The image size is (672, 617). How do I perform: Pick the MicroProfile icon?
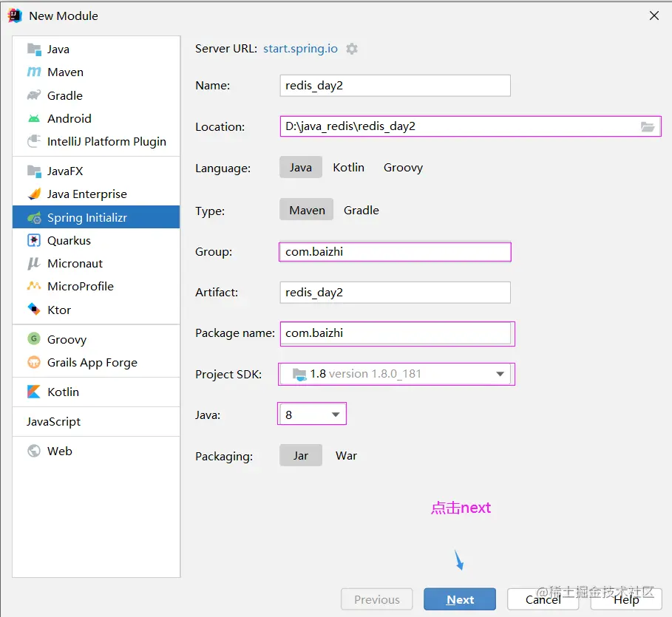click(34, 286)
